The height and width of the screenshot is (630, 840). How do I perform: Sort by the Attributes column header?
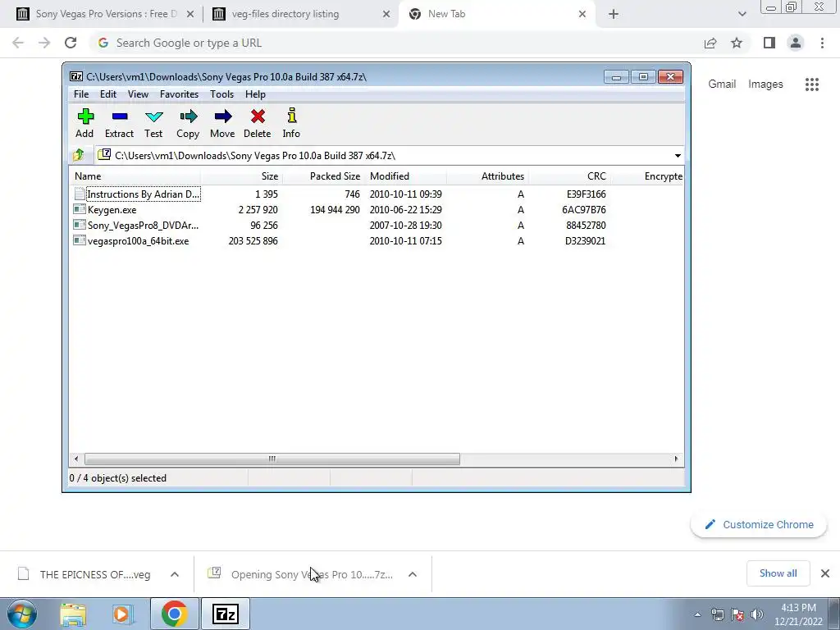pos(487,176)
